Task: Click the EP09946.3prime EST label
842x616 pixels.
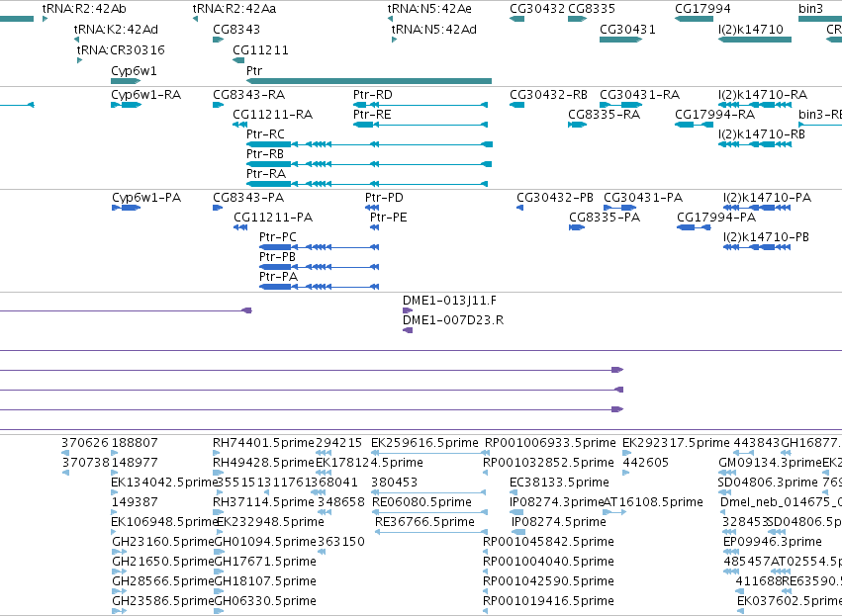Action: 772,542
